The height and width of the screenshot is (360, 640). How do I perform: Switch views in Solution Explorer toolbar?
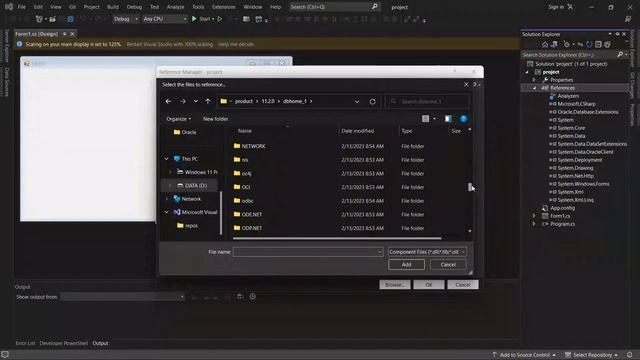[x=554, y=44]
